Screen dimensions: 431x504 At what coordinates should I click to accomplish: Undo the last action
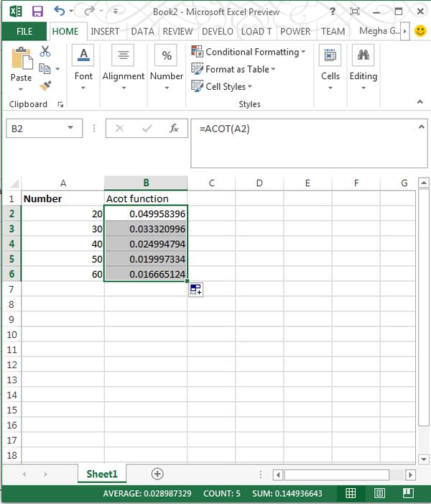tap(60, 11)
